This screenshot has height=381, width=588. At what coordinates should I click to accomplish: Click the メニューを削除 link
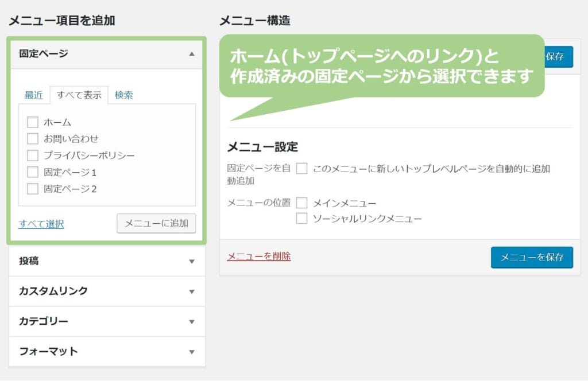click(259, 256)
